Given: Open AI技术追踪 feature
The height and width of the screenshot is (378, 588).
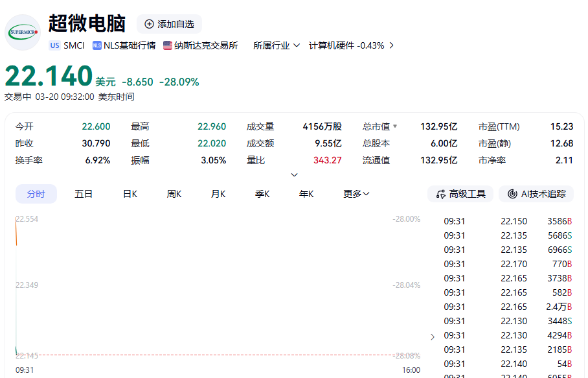Looking at the screenshot, I should 536,194.
